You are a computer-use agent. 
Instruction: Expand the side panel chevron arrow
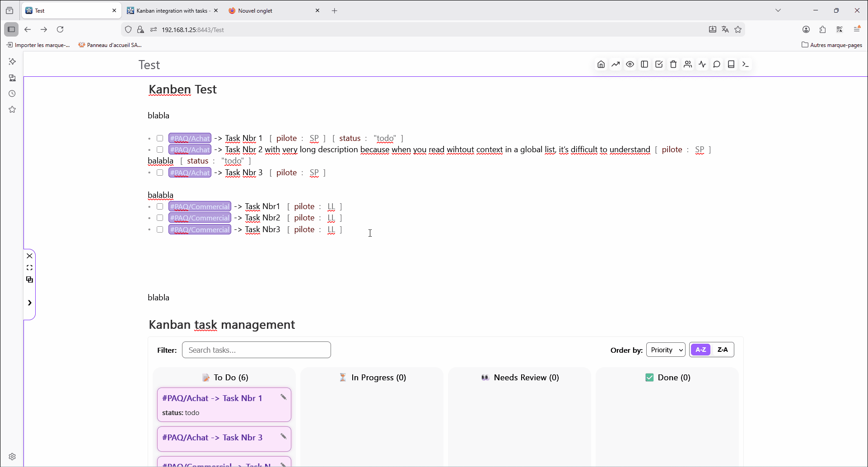pyautogui.click(x=30, y=303)
